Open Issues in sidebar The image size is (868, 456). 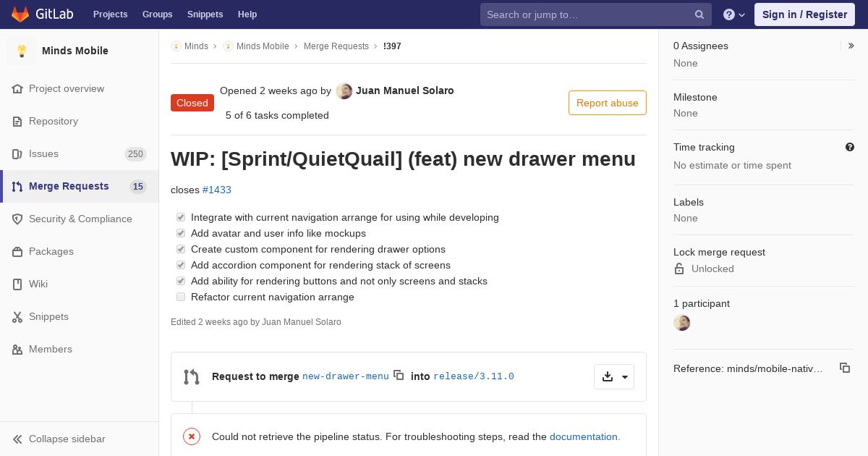(x=80, y=153)
